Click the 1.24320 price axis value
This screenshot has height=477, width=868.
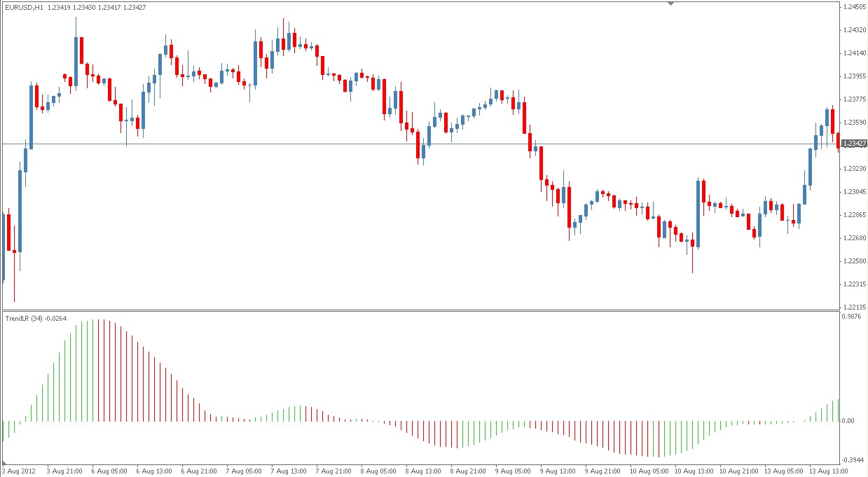[855, 30]
